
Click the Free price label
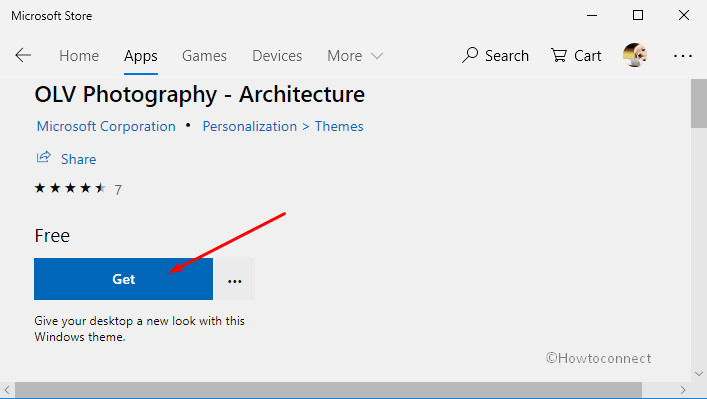coord(52,236)
